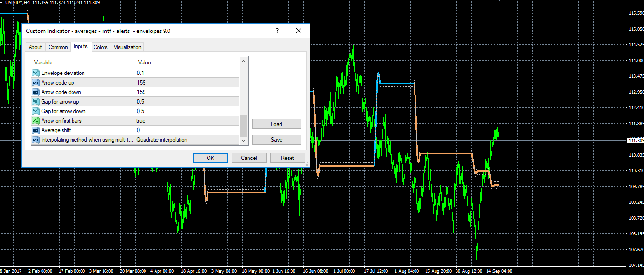Switch to the About tab
644x275 pixels.
(35, 47)
